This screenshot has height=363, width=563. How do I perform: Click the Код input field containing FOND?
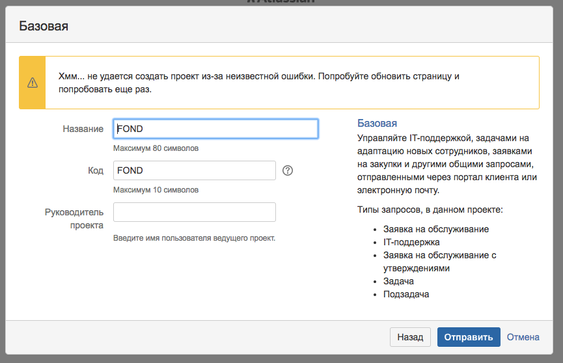[x=194, y=171]
